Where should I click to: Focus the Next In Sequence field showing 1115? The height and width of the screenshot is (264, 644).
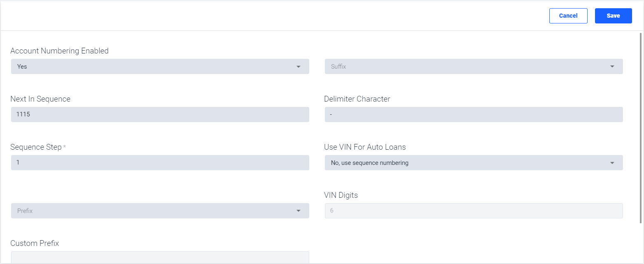pos(160,115)
